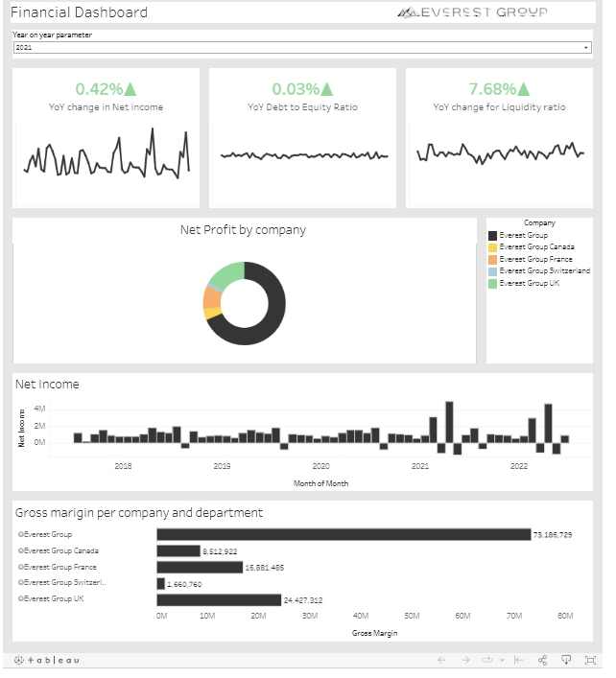The width and height of the screenshot is (616, 678).
Task: Click the 'Month of Month' axis title
Action: [x=321, y=484]
